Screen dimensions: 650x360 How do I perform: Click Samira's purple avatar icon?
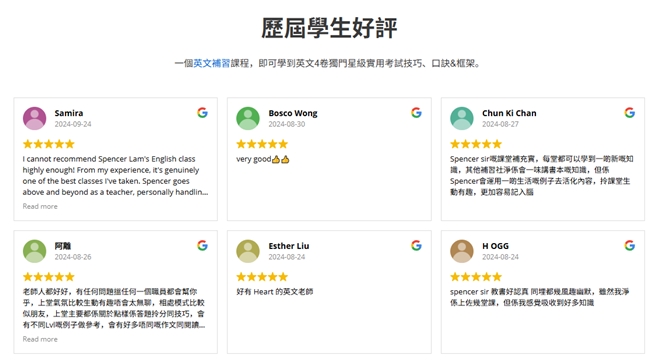click(34, 118)
